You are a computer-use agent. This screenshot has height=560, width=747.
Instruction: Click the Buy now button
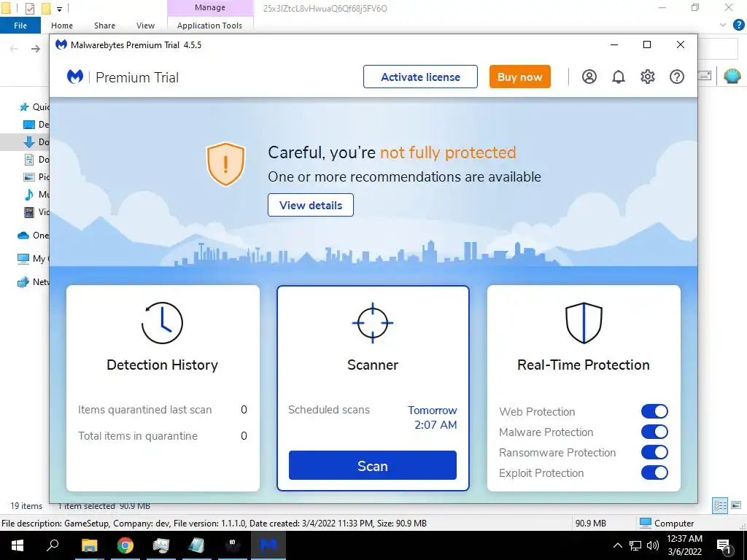click(519, 77)
